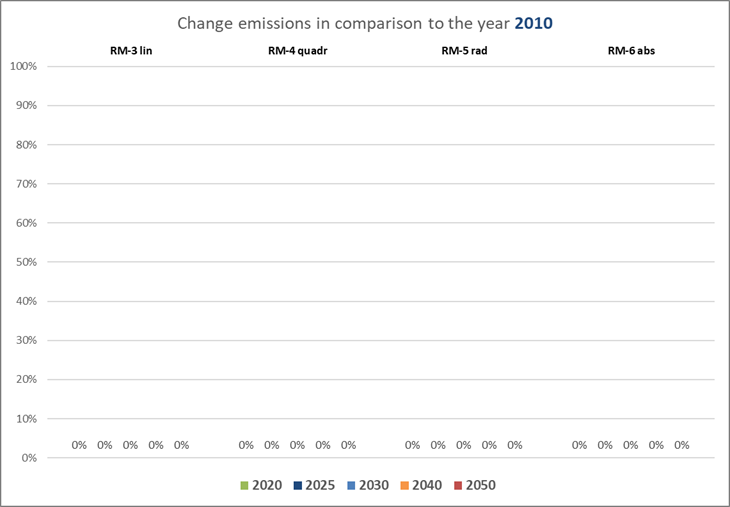The width and height of the screenshot is (730, 507).
Task: Select the 50% vertical axis label
Action: [x=25, y=262]
